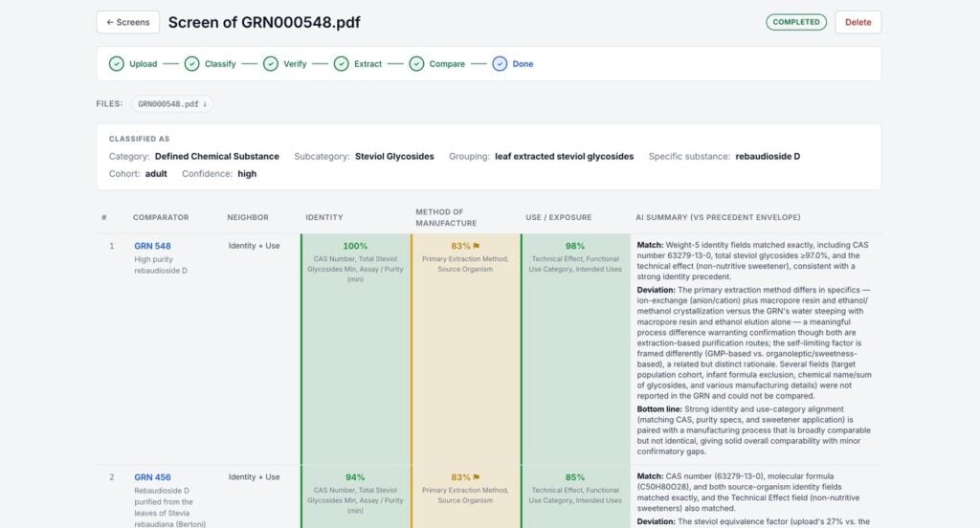The height and width of the screenshot is (528, 980).
Task: Click the 94% identity score for GRN 456
Action: (x=355, y=476)
